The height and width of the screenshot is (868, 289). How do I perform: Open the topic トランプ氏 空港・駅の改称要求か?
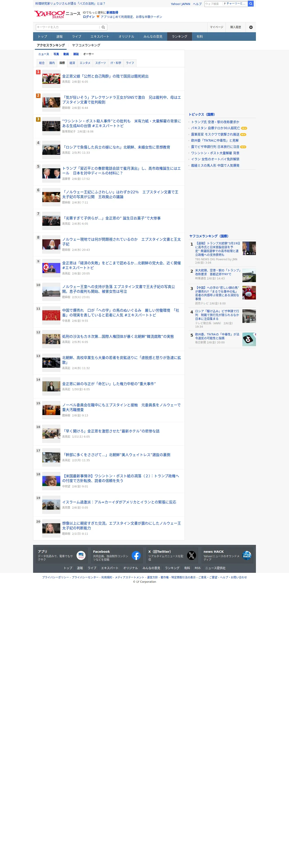(215, 122)
